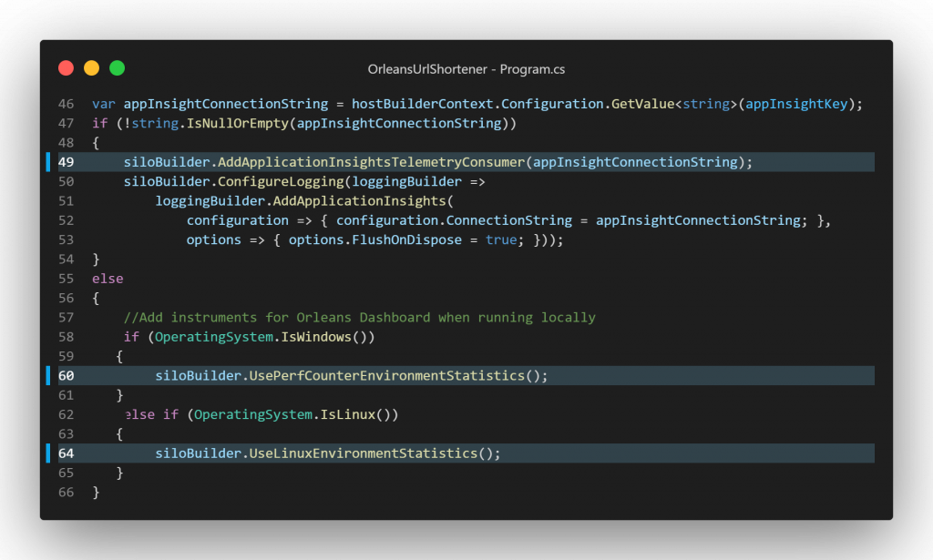Click 'appInsightConnectionString' variable declaration on line 46
The image size is (933, 560).
coord(226,104)
